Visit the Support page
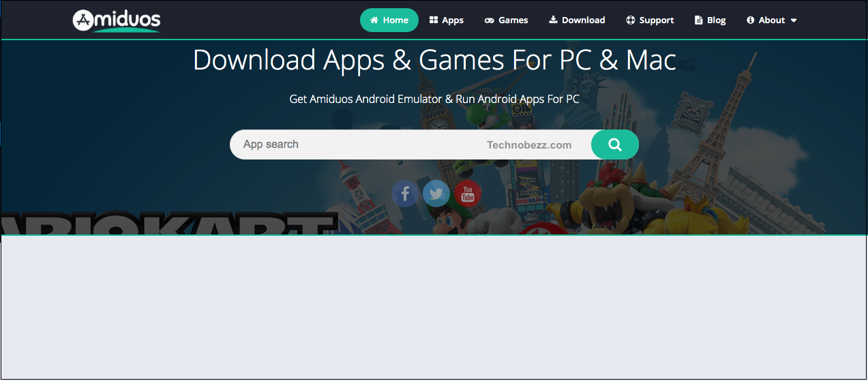This screenshot has height=381, width=868. pos(650,20)
